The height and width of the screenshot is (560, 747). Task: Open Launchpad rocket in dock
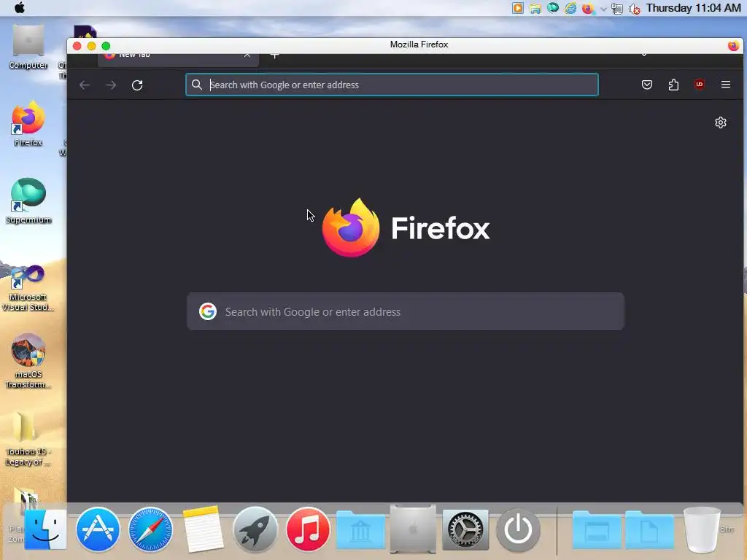[x=255, y=529]
